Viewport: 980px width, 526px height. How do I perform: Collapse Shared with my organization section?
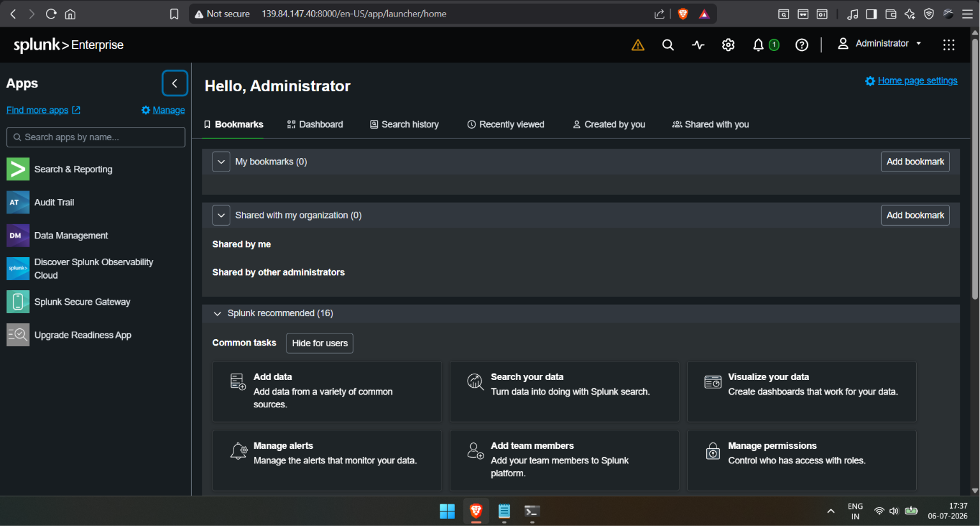coord(221,216)
